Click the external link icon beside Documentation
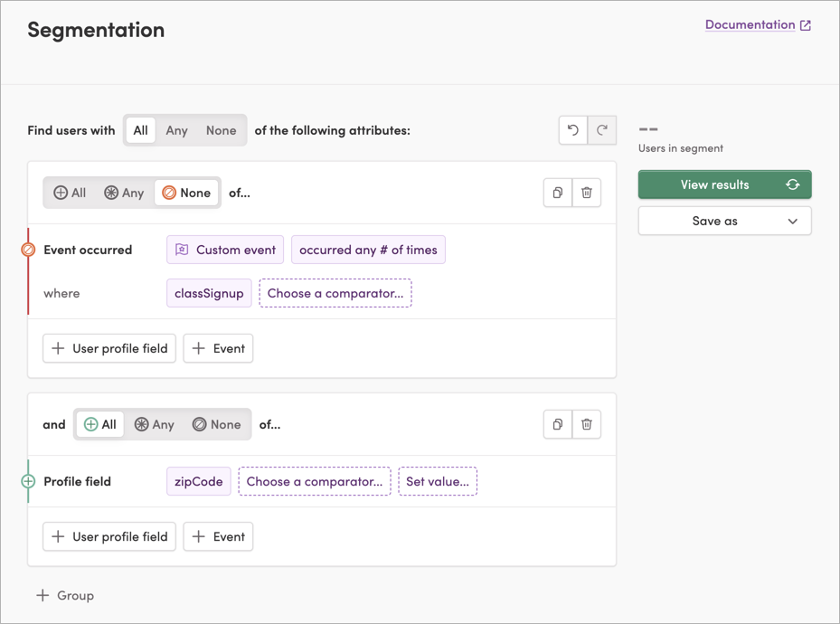 [806, 24]
